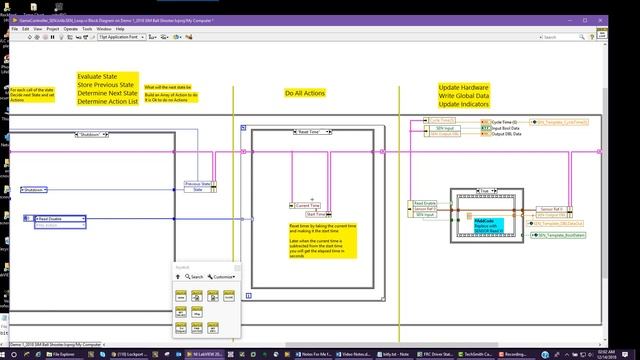The image size is (640, 360).
Task: Open the Application Font dropdown
Action: pyautogui.click(x=122, y=37)
